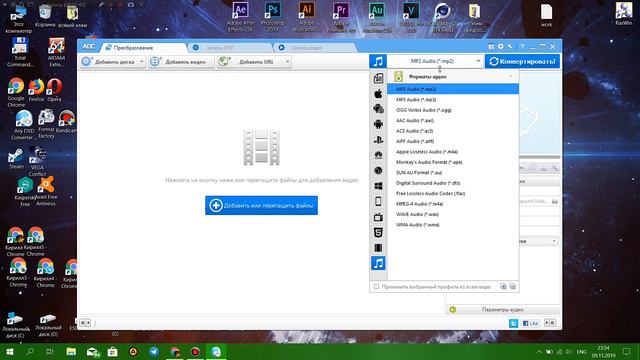Image resolution: width=640 pixels, height=360 pixels.
Task: Open Windows Start menu
Action: 10,351
